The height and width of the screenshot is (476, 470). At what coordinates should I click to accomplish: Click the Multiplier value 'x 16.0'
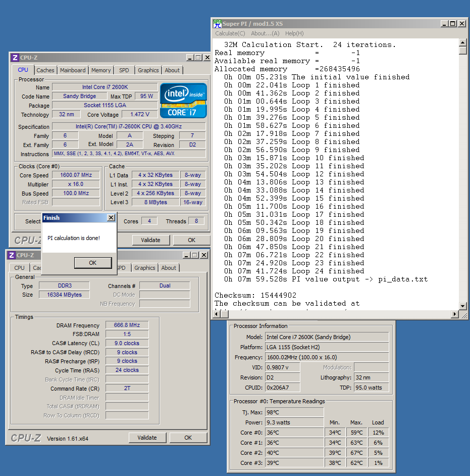76,184
